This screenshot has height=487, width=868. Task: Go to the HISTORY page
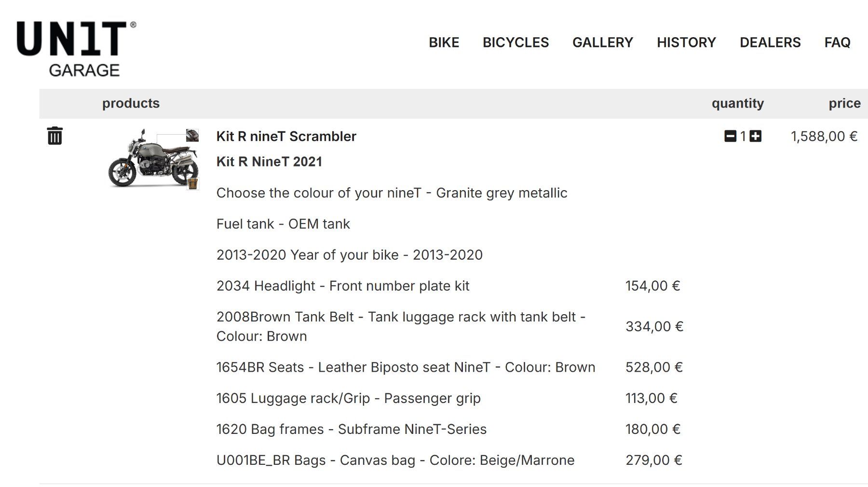tap(686, 42)
